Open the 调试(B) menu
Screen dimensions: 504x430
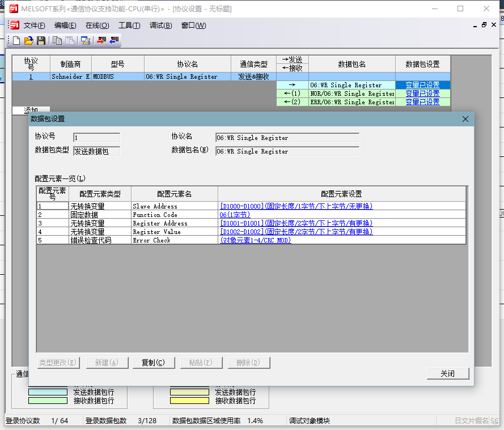pos(160,25)
